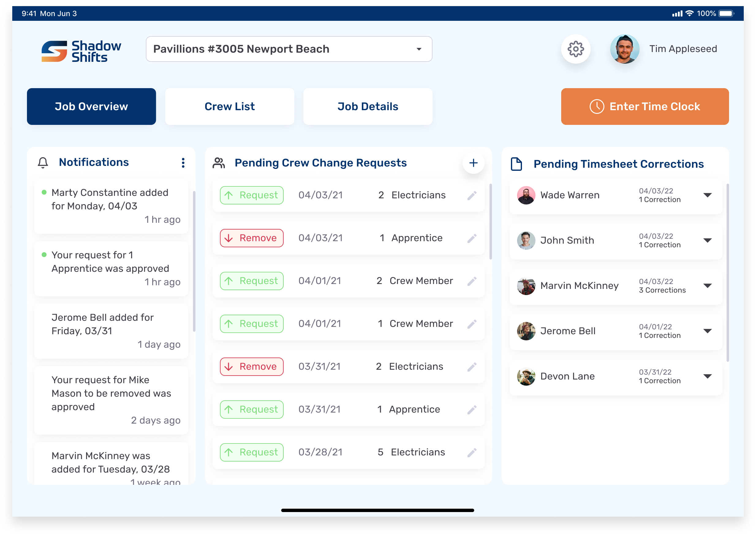The image size is (756, 535).
Task: Click Tim Appleseed's profile avatar
Action: 625,49
